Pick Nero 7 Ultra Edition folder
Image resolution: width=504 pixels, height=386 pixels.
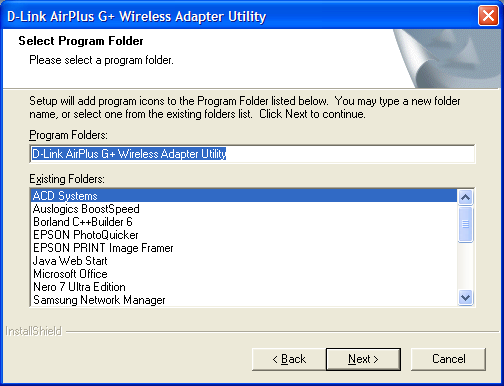click(x=244, y=287)
